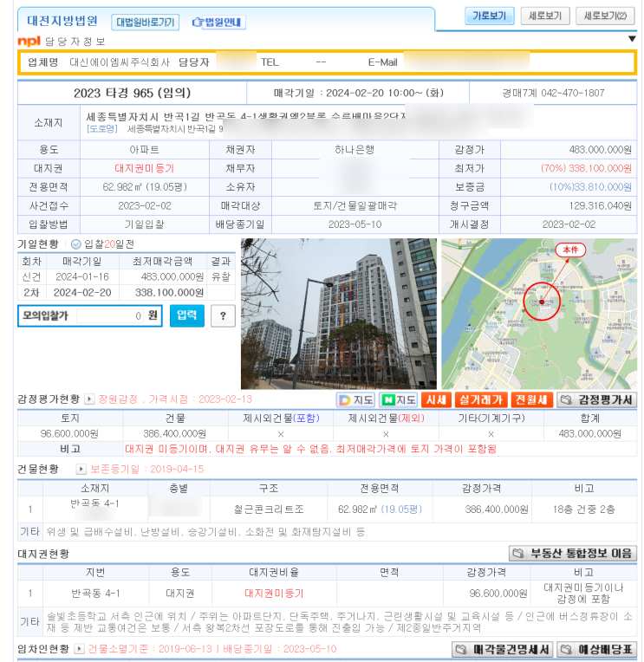Click the 19.05평 area link in 건물현황
Screen dimensions: 644x662
(x=401, y=509)
